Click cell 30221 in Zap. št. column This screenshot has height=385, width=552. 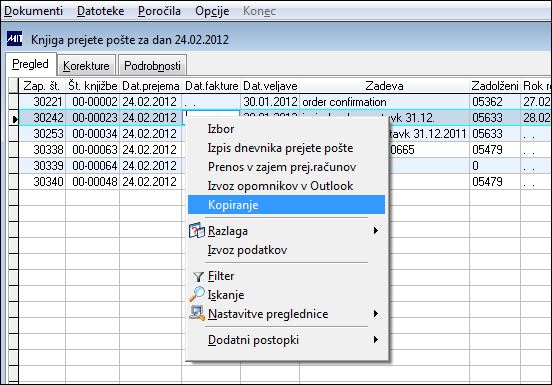click(42, 102)
